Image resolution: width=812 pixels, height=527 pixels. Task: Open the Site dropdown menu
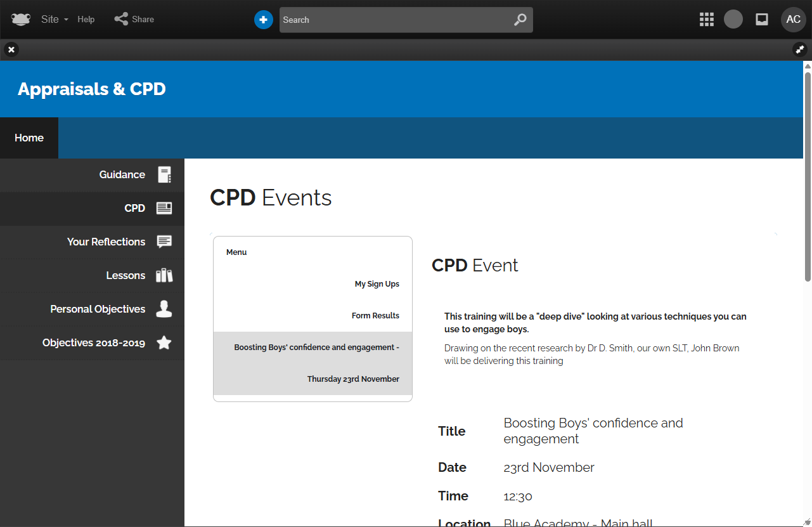pos(54,19)
